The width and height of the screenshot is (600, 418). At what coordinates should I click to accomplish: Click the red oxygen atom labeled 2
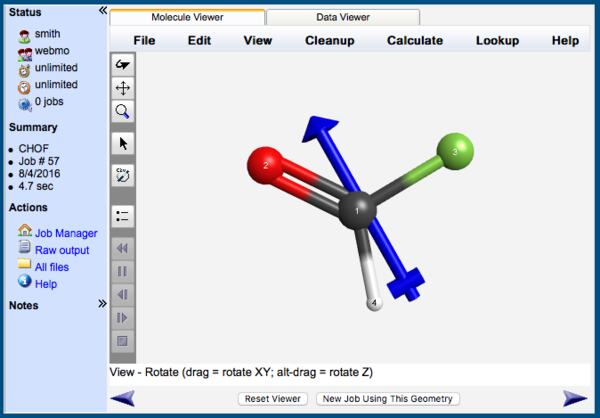(x=266, y=163)
